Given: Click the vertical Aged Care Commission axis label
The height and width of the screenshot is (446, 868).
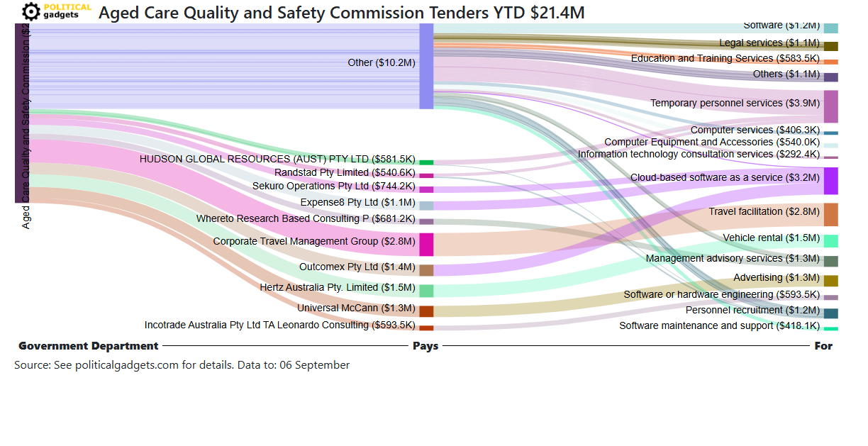Looking at the screenshot, I should 26,126.
